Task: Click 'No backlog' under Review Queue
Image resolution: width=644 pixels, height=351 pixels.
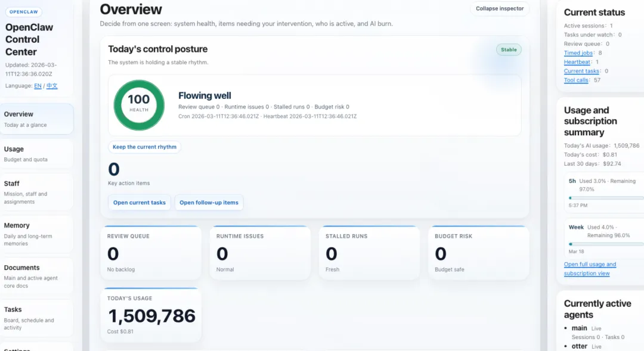Action: pos(120,270)
